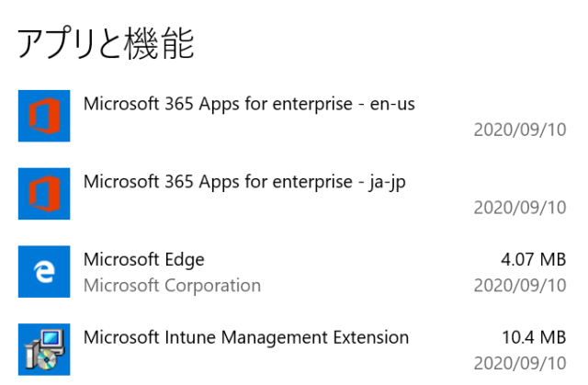The image size is (588, 385).
Task: Click the Microsoft Edge icon
Action: 44,272
